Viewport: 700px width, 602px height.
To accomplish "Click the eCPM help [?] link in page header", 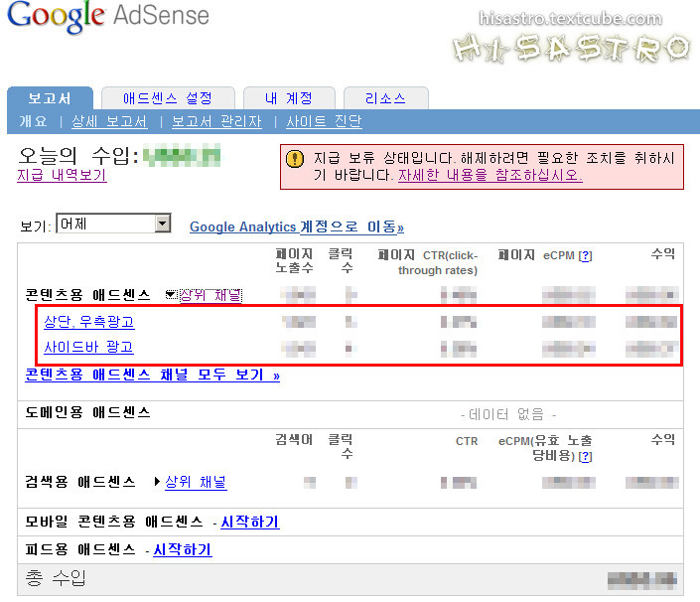I will click(585, 256).
